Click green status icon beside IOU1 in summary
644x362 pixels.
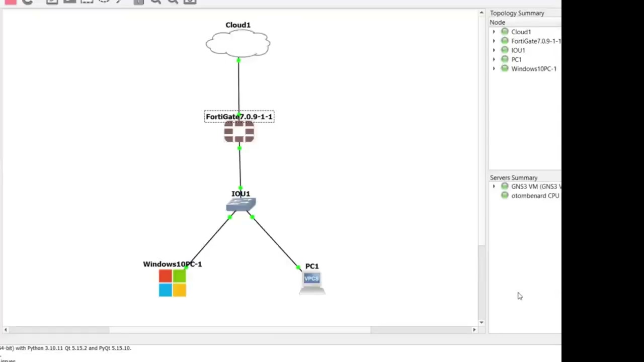tap(505, 50)
